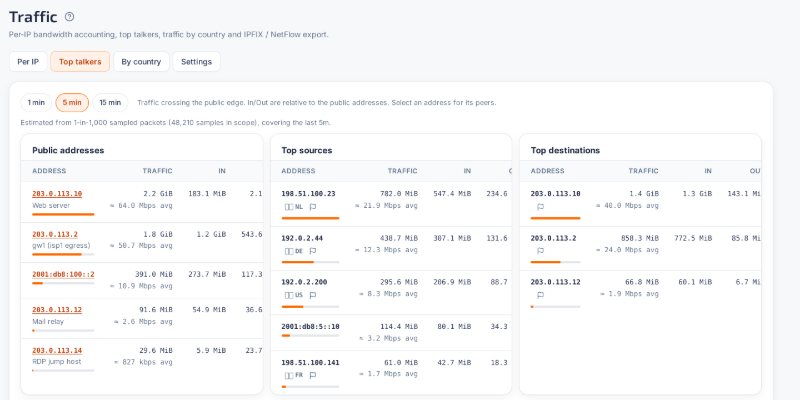This screenshot has height=400, width=800.
Task: Click the flag icon for source 192.0.2.200
Action: (313, 295)
